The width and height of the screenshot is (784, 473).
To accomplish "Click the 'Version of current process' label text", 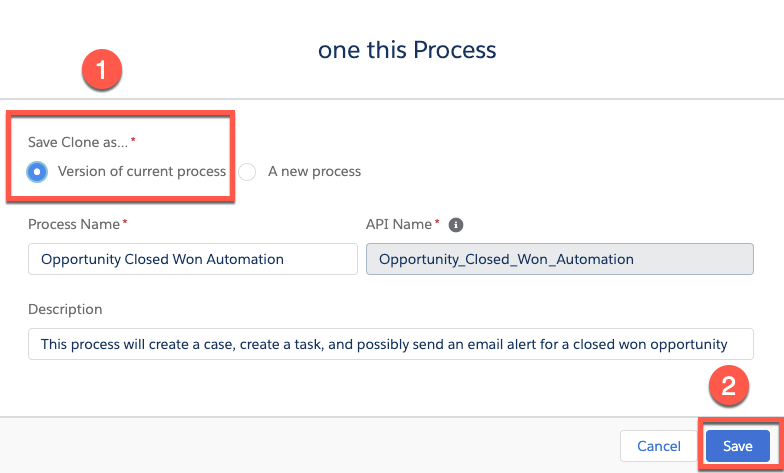I will click(142, 172).
